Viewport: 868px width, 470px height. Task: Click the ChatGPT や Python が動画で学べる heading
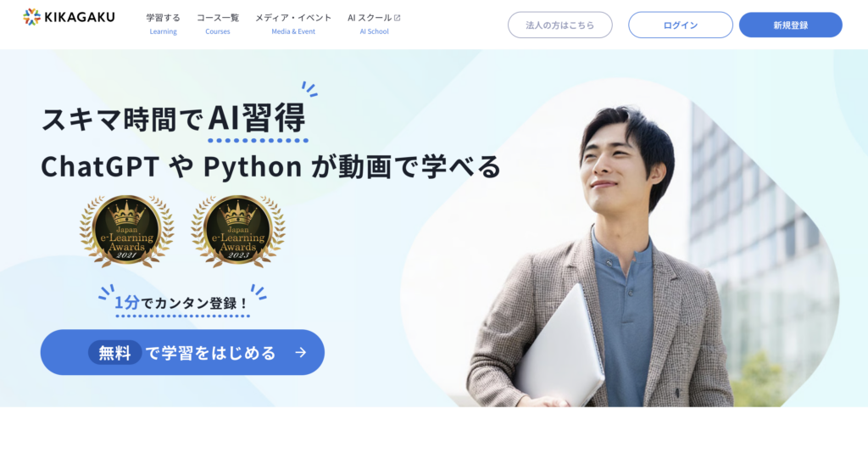tap(270, 166)
